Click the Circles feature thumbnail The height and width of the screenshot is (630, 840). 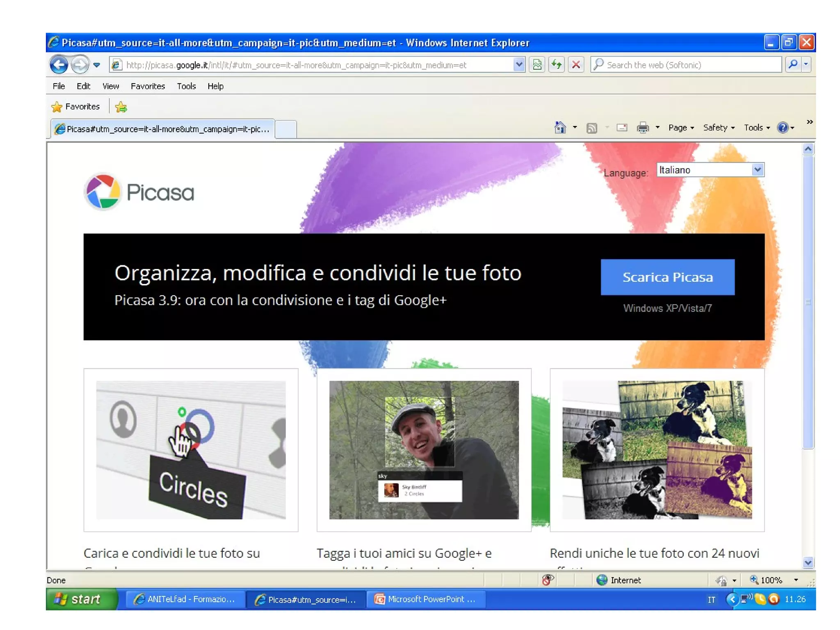click(191, 450)
